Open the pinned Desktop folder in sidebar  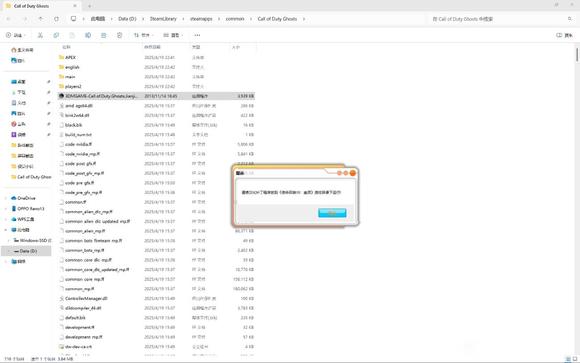(x=18, y=82)
